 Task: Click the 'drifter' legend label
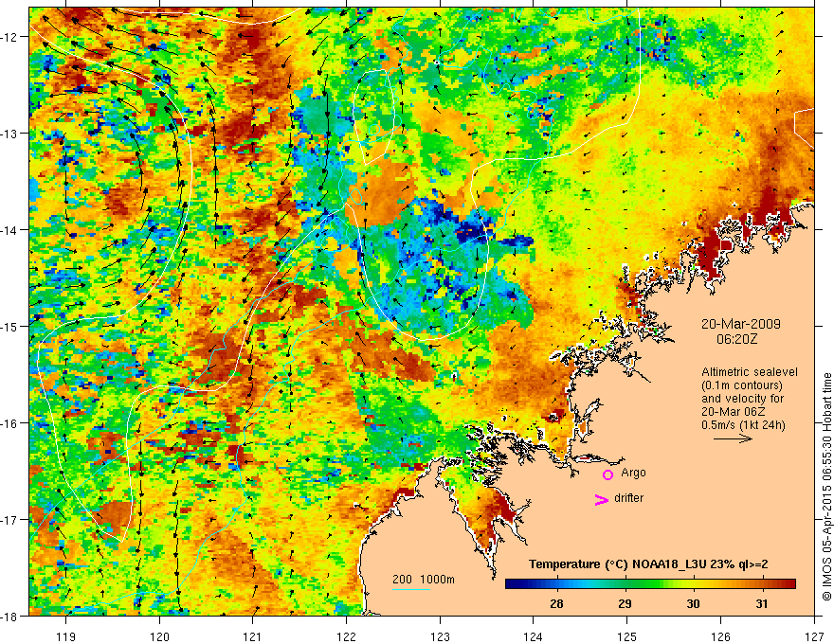tap(628, 498)
